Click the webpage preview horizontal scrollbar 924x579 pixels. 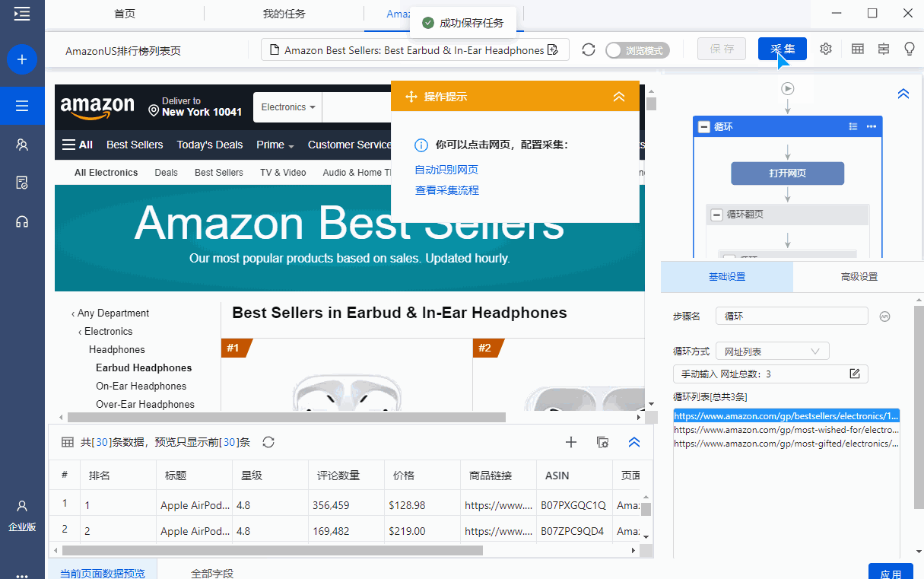tap(287, 417)
